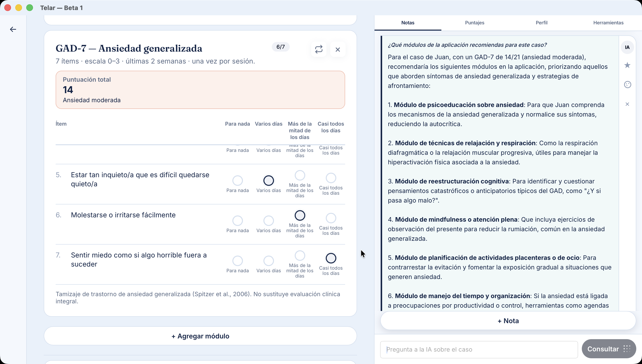Select 'Varios días' for item 7
The image size is (642, 364).
pyautogui.click(x=268, y=261)
